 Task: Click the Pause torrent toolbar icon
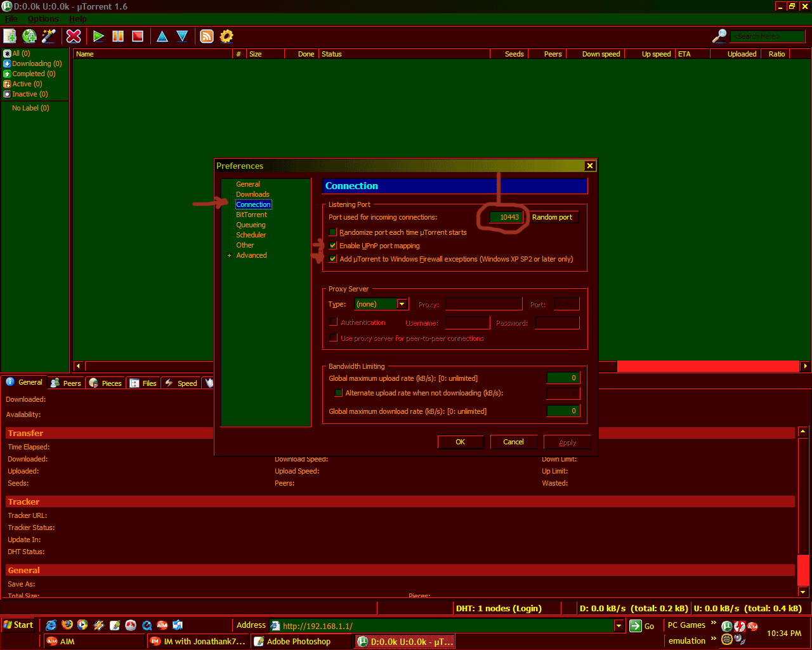(x=118, y=36)
